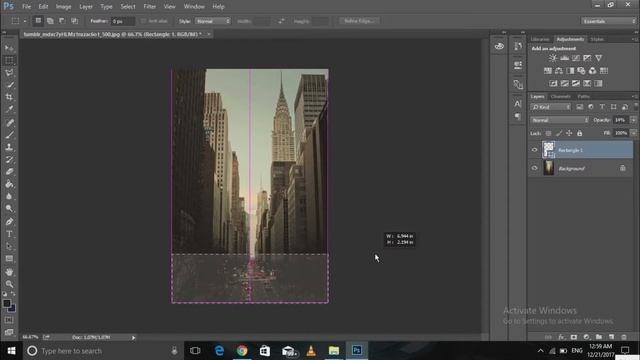Select the Lasso tool

pos(9,73)
